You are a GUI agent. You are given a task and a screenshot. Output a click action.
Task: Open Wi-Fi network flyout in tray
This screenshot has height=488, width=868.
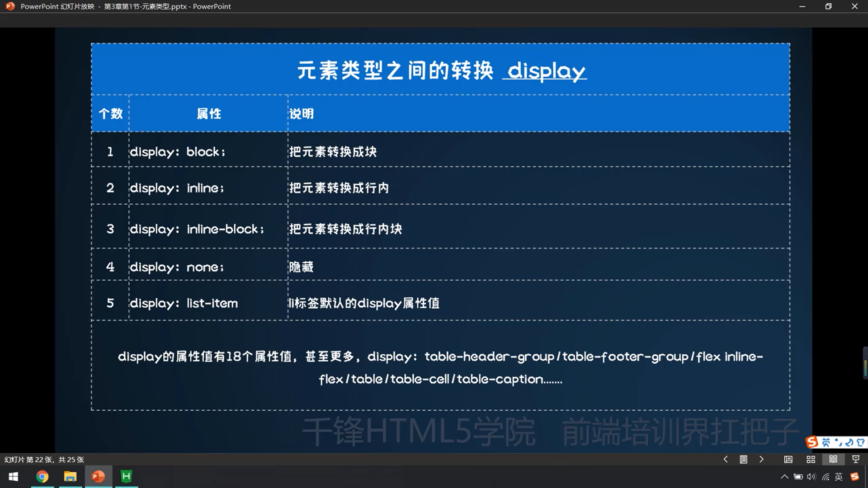[826, 477]
